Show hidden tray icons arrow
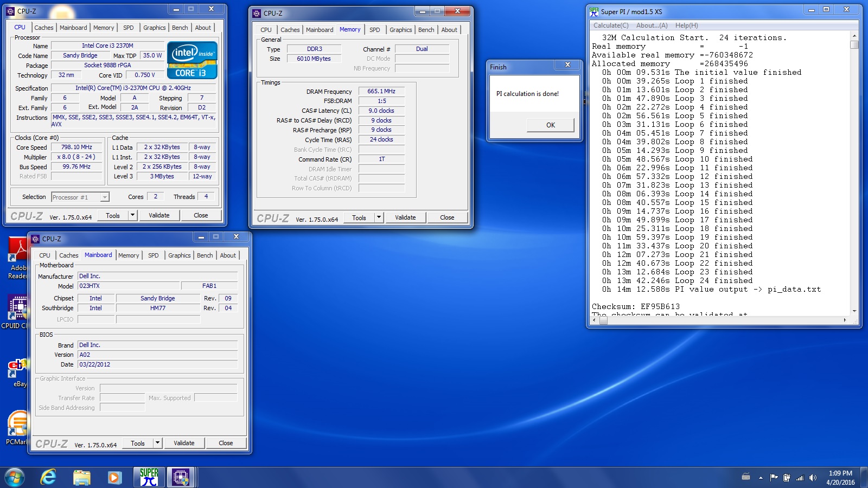868x488 pixels. (x=761, y=478)
